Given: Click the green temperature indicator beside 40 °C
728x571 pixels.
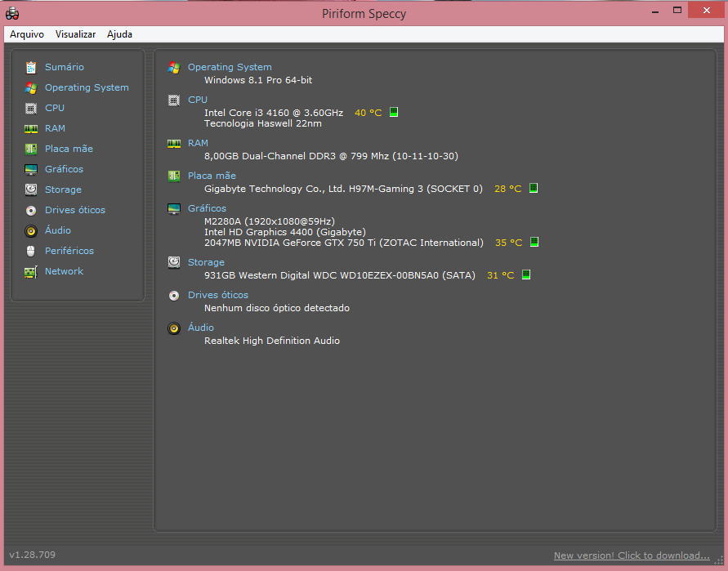Looking at the screenshot, I should [394, 112].
